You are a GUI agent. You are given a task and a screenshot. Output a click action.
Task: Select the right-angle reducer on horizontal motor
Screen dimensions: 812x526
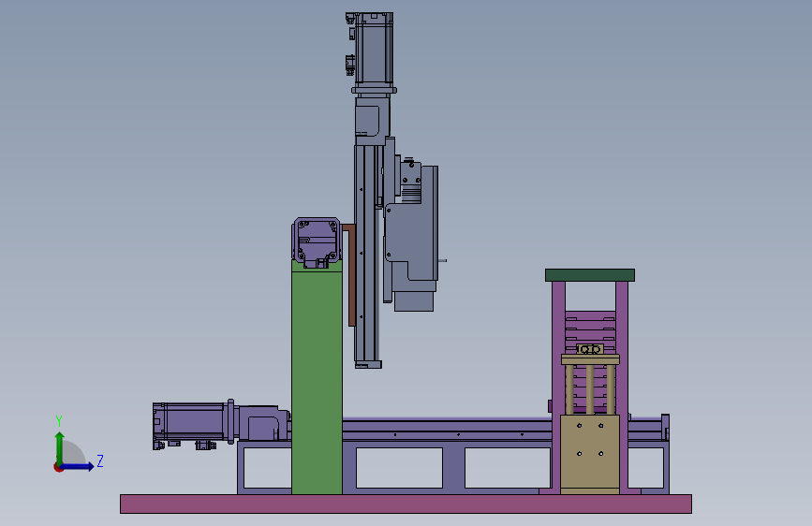(x=263, y=423)
